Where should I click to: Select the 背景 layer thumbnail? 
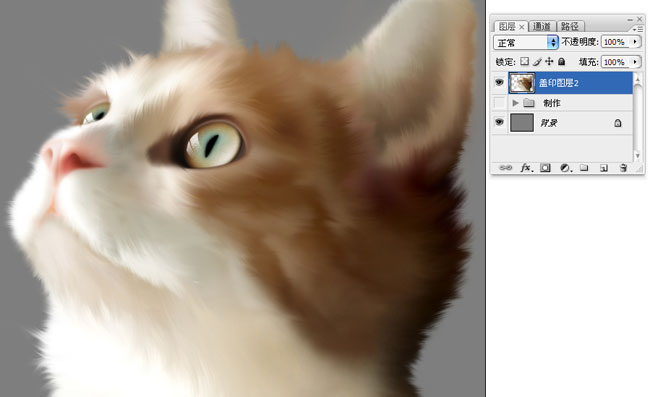[x=522, y=123]
